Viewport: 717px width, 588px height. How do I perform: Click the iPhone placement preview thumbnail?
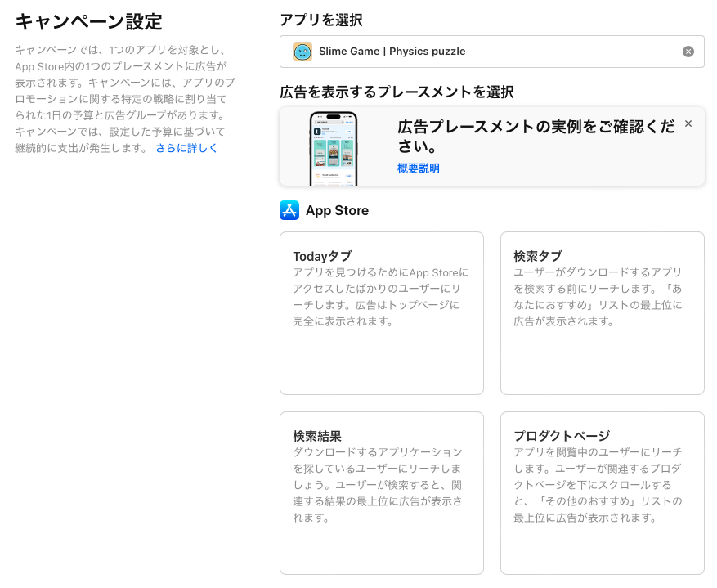pyautogui.click(x=334, y=149)
